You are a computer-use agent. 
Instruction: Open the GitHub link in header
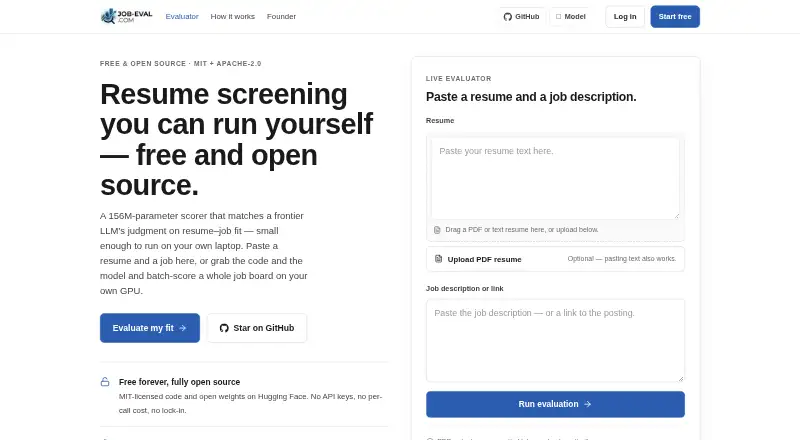[521, 16]
